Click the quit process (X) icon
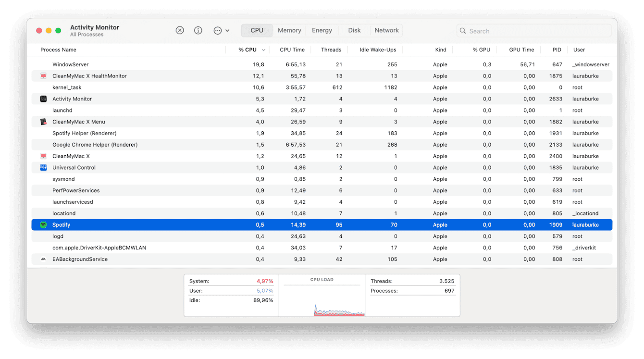The image size is (644, 359). pyautogui.click(x=180, y=30)
